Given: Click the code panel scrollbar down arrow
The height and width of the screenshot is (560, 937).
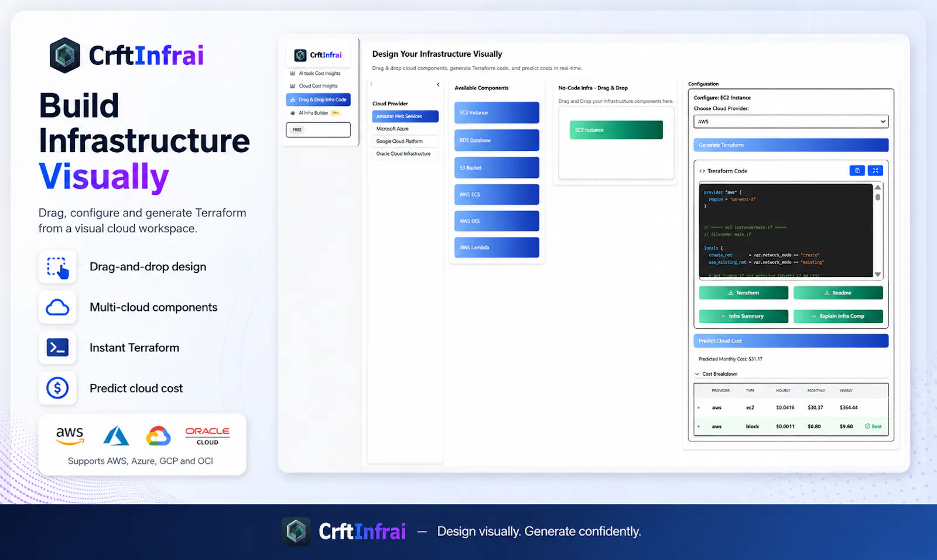Looking at the screenshot, I should pos(878,274).
